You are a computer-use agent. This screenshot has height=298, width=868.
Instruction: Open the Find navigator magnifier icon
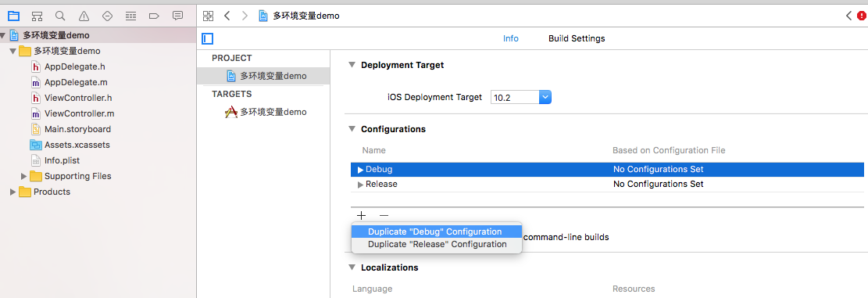tap(60, 16)
